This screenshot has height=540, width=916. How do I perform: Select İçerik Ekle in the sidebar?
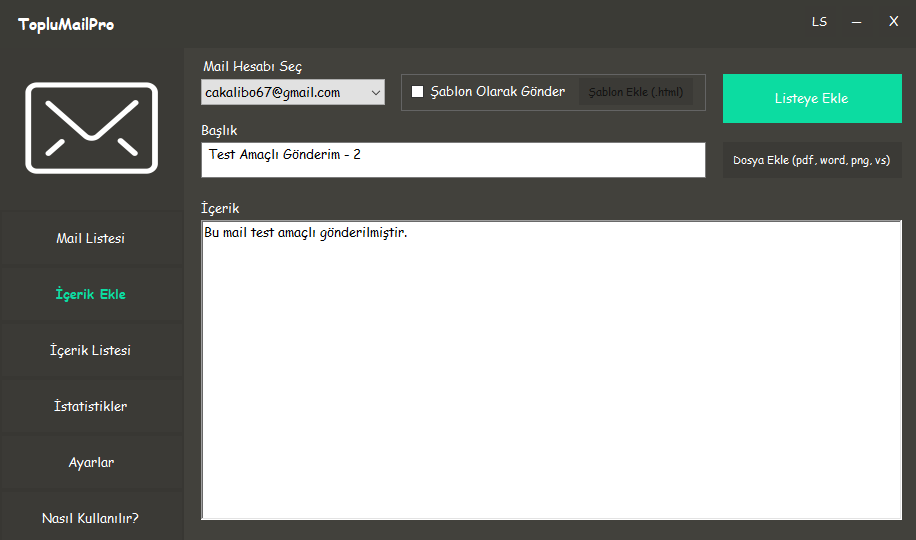91,295
